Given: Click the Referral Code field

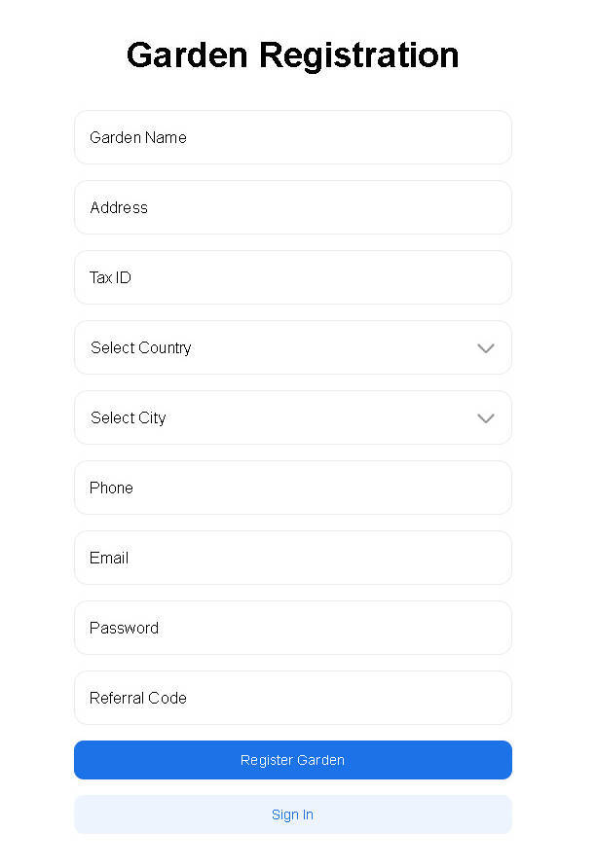Looking at the screenshot, I should click(292, 698).
